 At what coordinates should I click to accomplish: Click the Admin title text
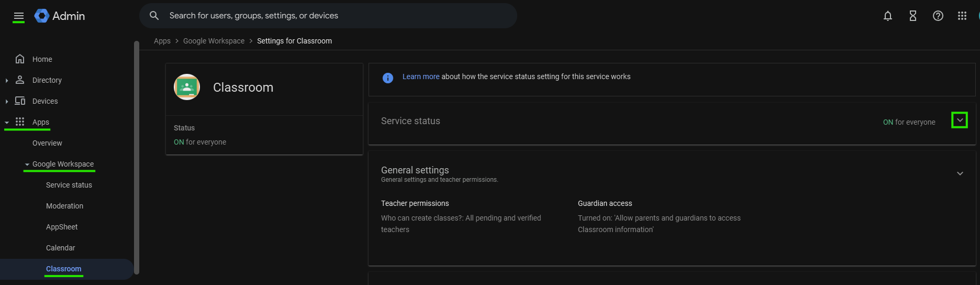tap(69, 16)
